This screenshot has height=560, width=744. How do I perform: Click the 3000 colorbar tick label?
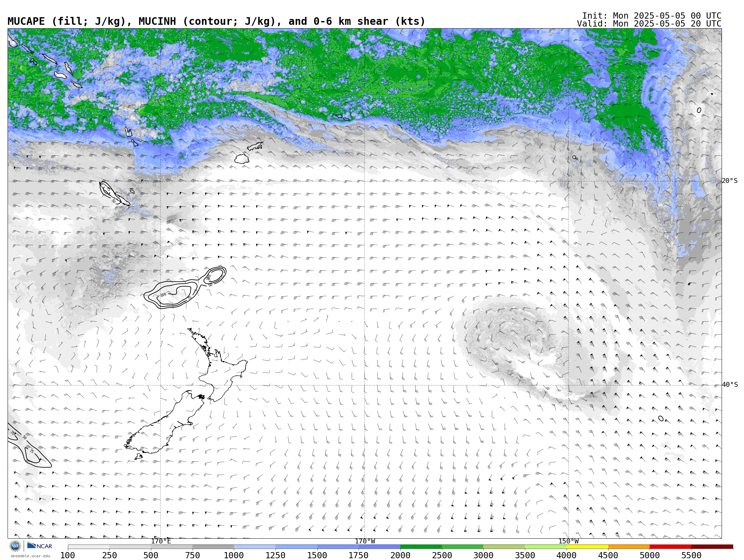(483, 556)
